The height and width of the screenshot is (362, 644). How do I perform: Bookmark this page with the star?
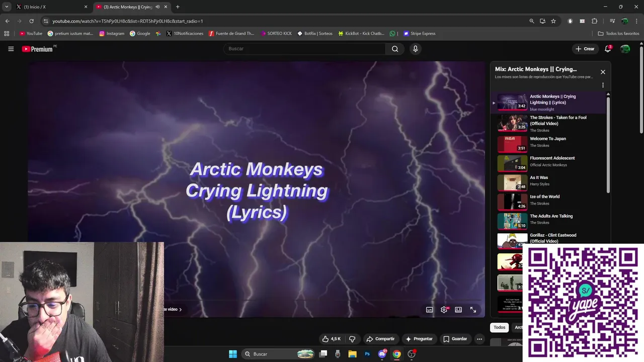[x=553, y=21]
